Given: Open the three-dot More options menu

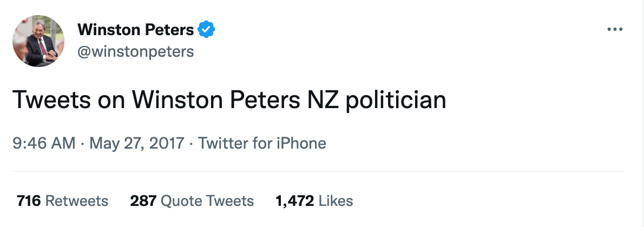Looking at the screenshot, I should click(615, 29).
